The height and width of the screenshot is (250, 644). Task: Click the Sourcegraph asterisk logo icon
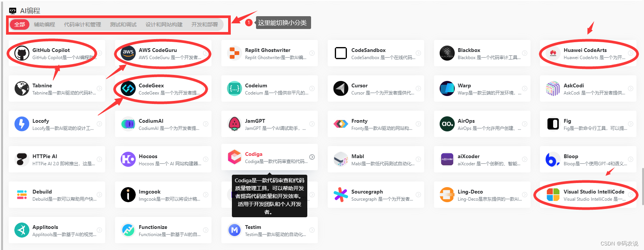341,195
